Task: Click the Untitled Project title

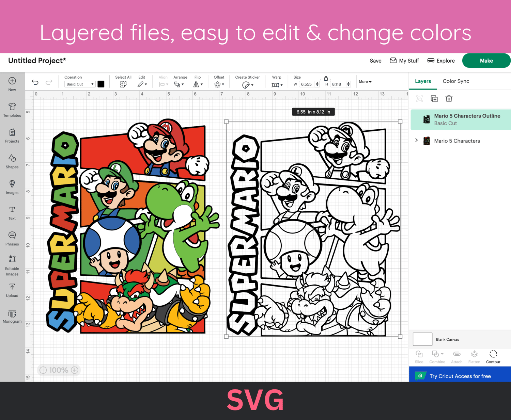Action: pyautogui.click(x=37, y=61)
